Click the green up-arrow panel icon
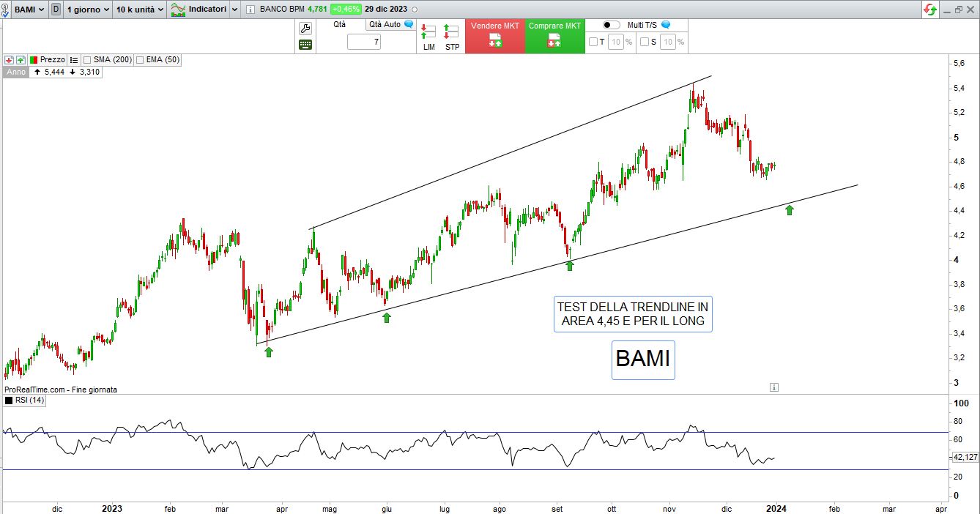980x514 pixels. click(21, 59)
